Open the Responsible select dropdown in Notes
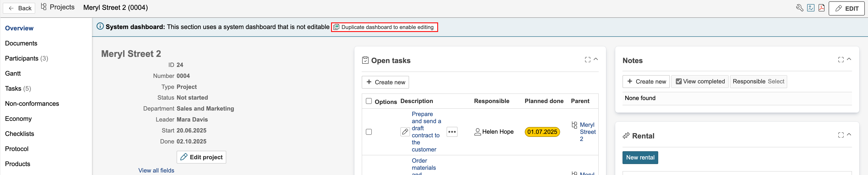The image size is (868, 175). pyautogui.click(x=775, y=81)
